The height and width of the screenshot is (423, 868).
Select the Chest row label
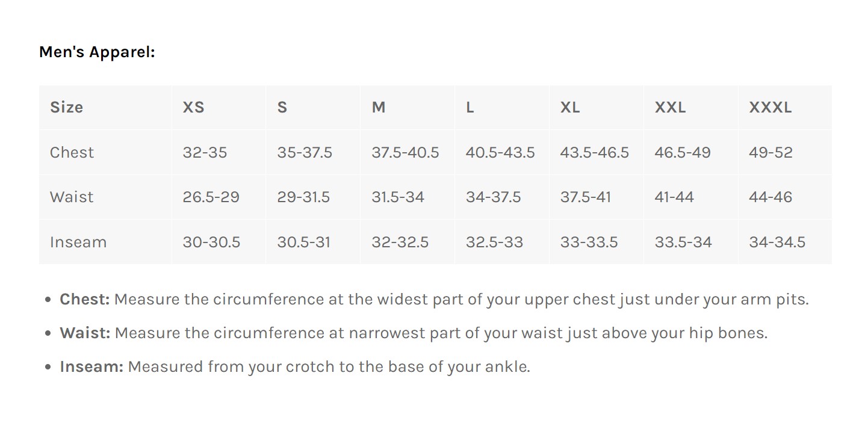pos(72,153)
